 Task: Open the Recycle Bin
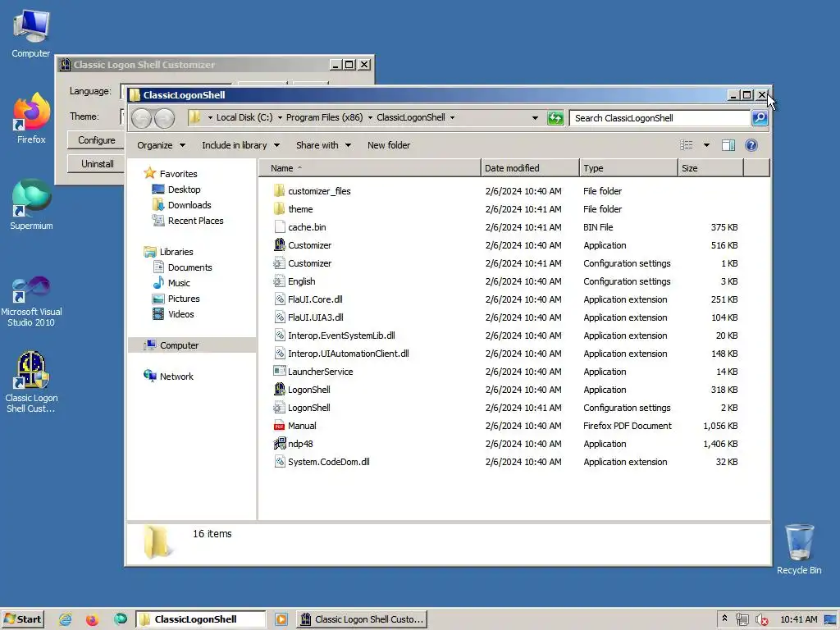click(x=799, y=549)
